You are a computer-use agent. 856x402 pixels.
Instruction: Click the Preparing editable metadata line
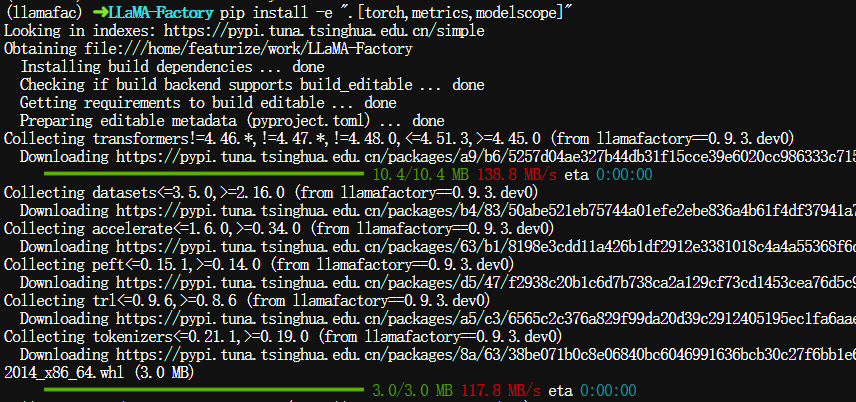tap(232, 121)
